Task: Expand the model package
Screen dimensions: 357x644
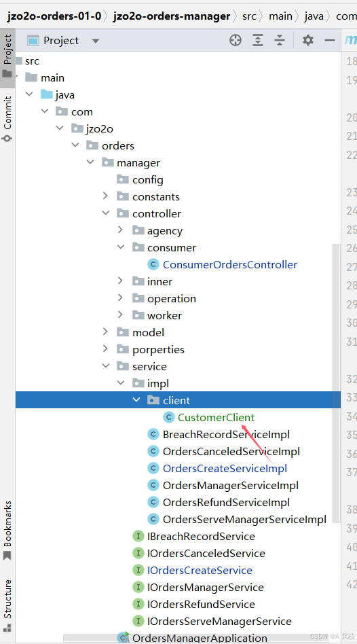Action: [x=105, y=332]
